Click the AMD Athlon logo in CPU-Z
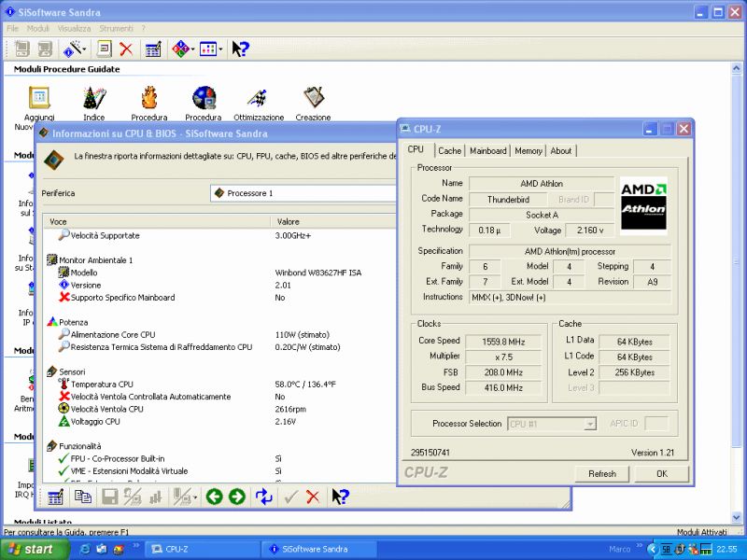This screenshot has width=747, height=560. pyautogui.click(x=643, y=205)
